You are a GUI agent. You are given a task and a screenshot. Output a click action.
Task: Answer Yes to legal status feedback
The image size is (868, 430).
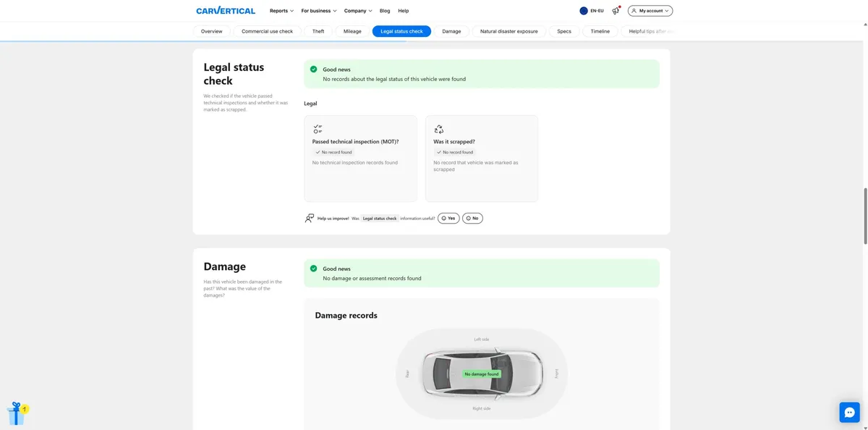[448, 218]
